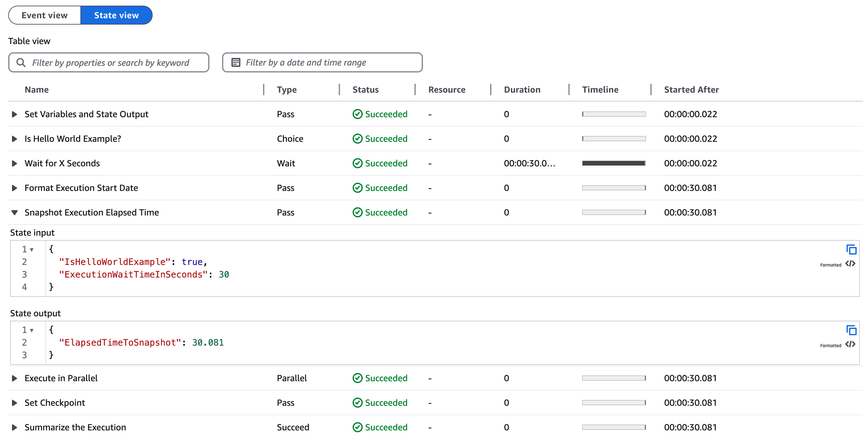The width and height of the screenshot is (868, 448).
Task: Switch to Event view tab
Action: (x=44, y=15)
